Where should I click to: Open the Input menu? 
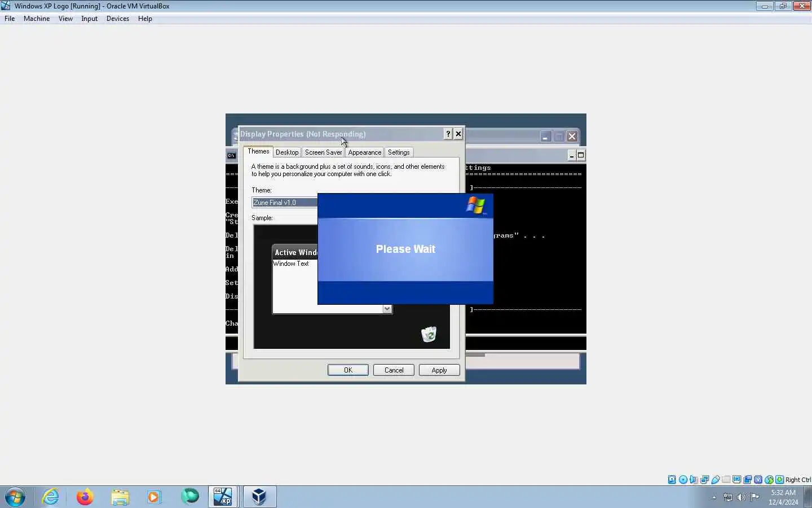(x=89, y=19)
